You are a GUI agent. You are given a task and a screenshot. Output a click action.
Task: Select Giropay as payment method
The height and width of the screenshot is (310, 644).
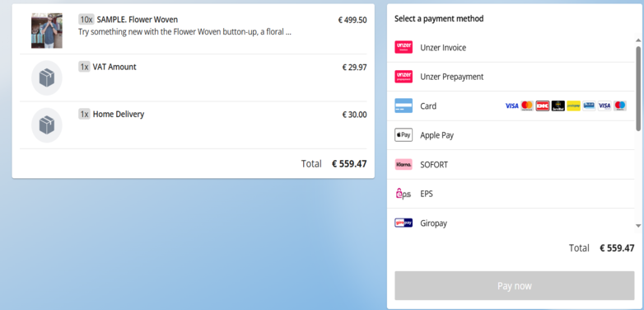pyautogui.click(x=511, y=223)
